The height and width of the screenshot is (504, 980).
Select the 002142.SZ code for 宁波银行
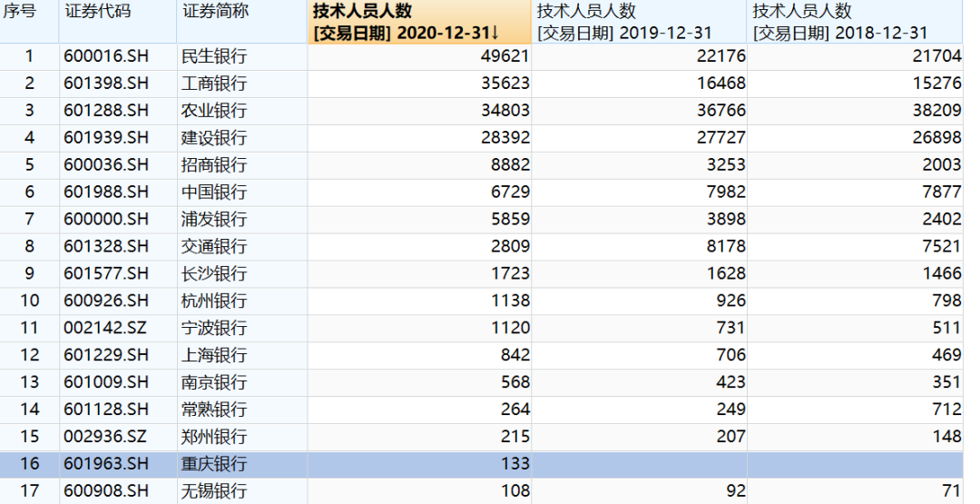click(x=106, y=328)
